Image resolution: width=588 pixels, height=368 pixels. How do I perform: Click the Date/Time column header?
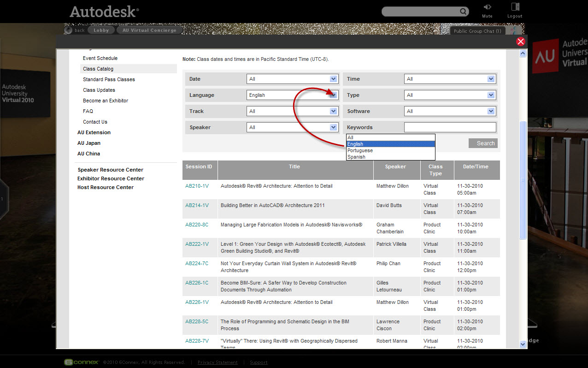pos(477,170)
